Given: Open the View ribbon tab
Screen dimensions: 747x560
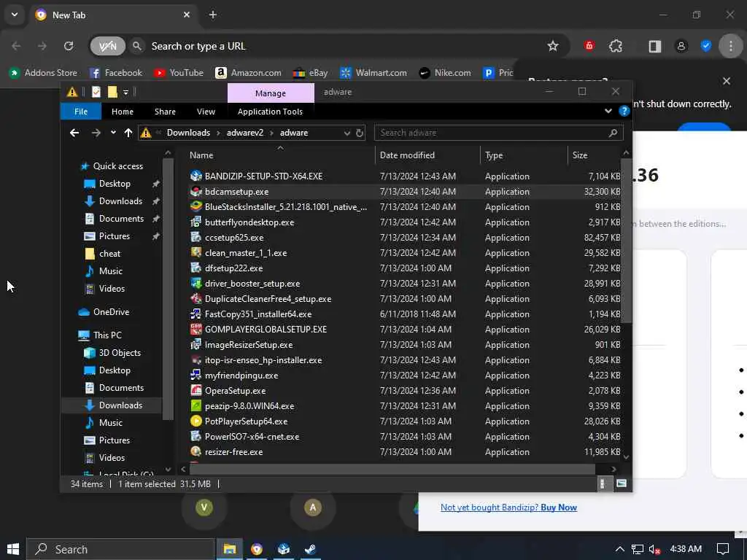Looking at the screenshot, I should pos(206,112).
